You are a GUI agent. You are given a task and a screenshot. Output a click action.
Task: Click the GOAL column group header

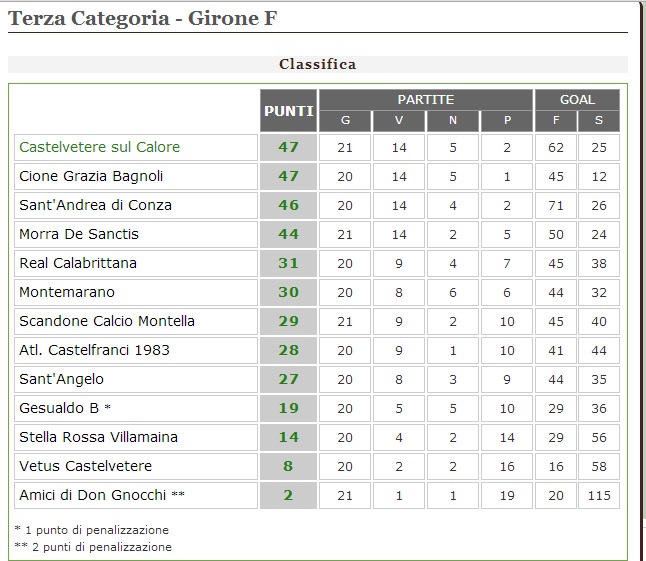point(577,100)
